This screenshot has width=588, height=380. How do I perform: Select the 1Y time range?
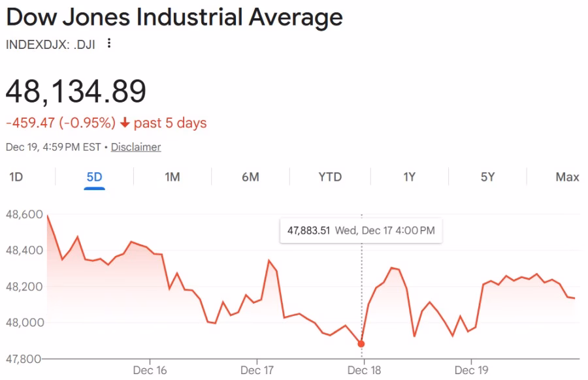pyautogui.click(x=409, y=177)
